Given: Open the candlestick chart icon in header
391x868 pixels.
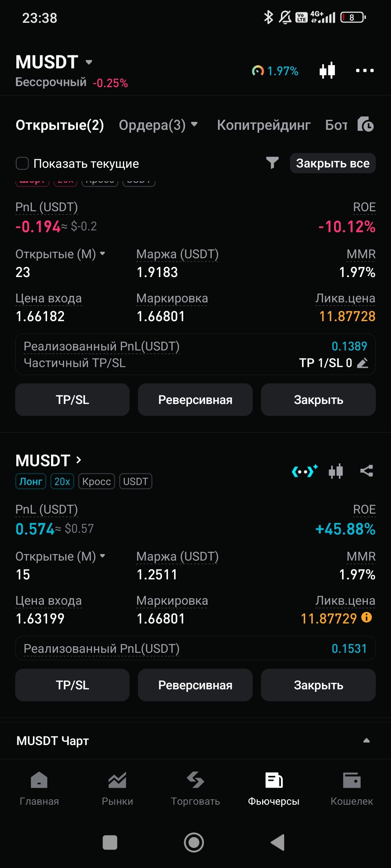Looking at the screenshot, I should [327, 71].
